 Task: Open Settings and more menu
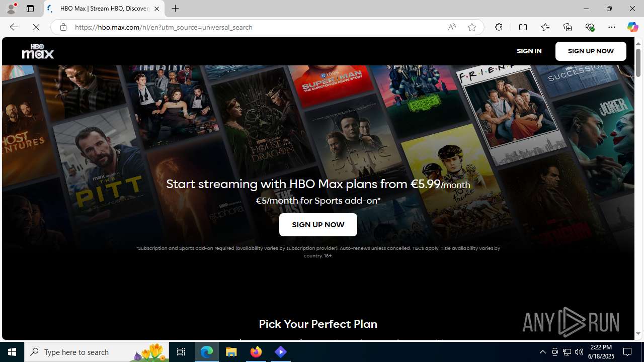pyautogui.click(x=611, y=27)
